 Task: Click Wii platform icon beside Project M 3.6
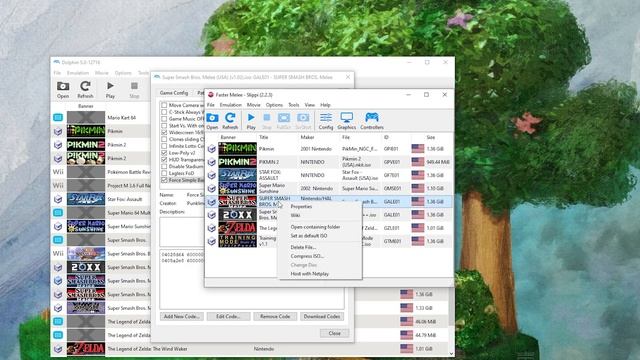(58, 185)
